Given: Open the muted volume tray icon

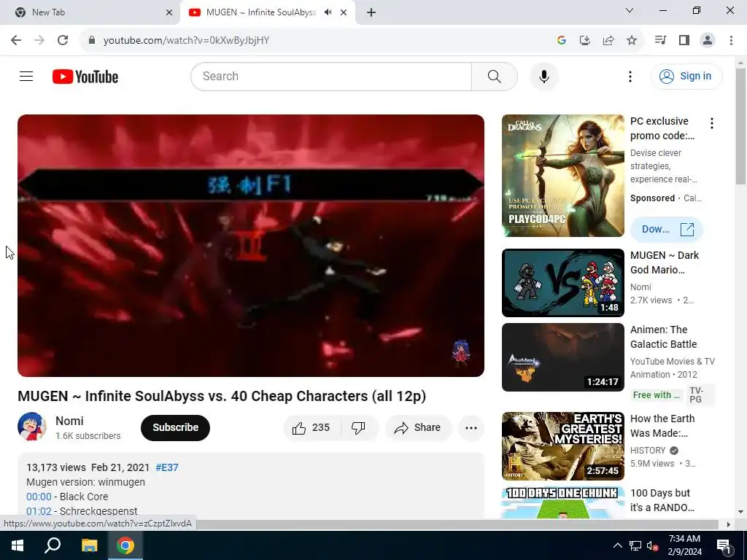Looking at the screenshot, I should click(x=653, y=545).
